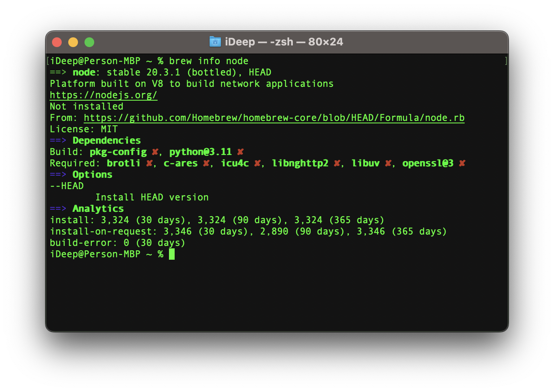Click the red X next to libnghttp2
The width and height of the screenshot is (554, 392).
coord(337,163)
